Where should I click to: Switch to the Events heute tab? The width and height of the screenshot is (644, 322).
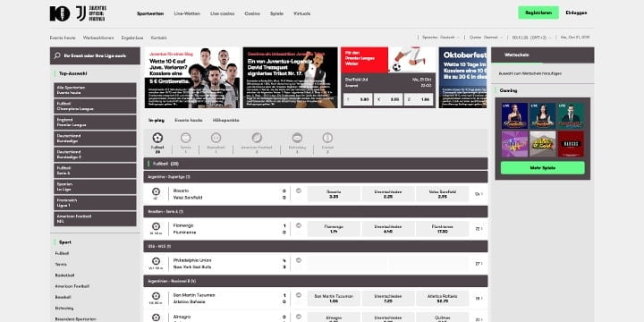point(189,121)
